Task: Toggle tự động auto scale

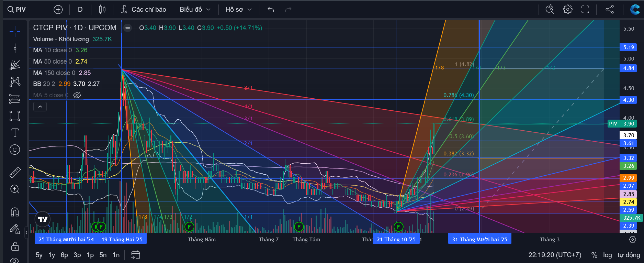Action: 629,255
